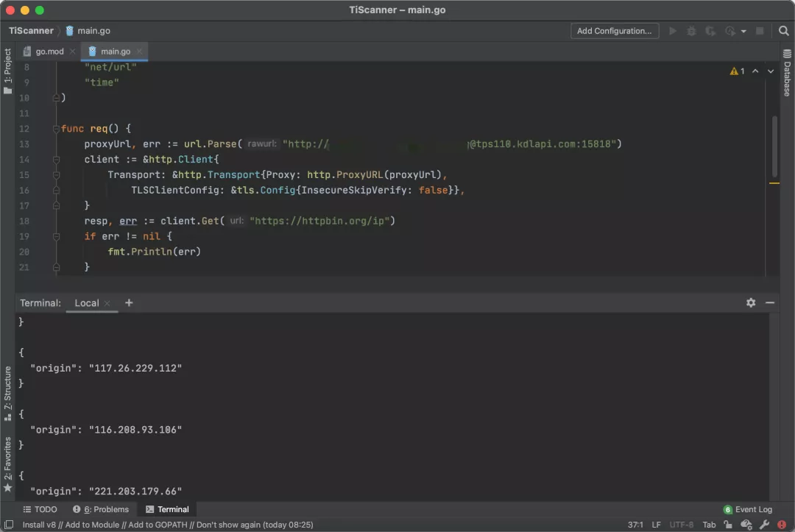This screenshot has width=795, height=532.
Task: Collapse the if err block on line 19
Action: click(56, 237)
